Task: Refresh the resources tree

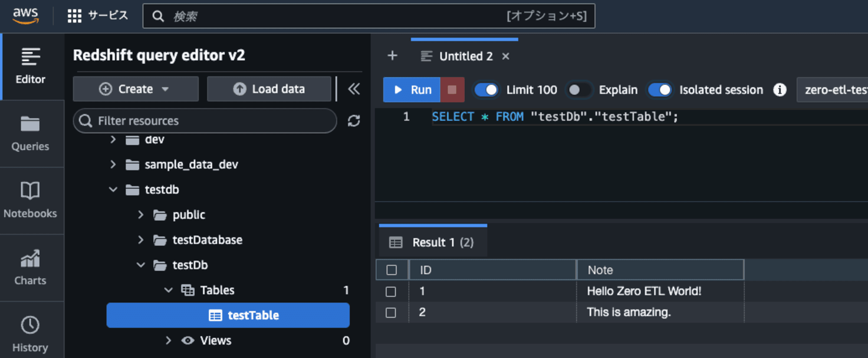Action: tap(354, 121)
